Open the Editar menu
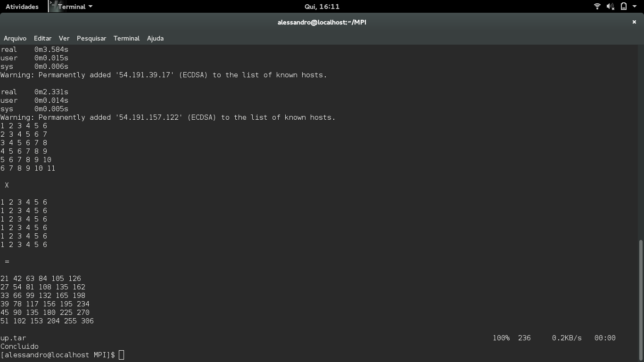This screenshot has height=362, width=644. coord(42,38)
